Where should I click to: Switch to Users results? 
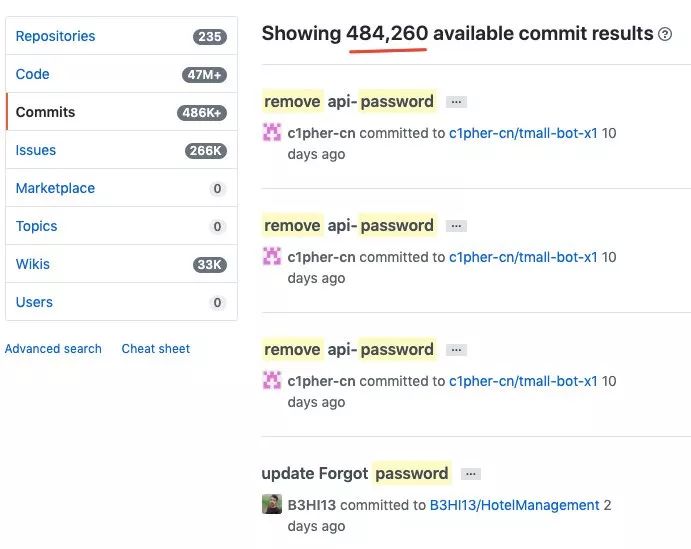click(x=35, y=302)
